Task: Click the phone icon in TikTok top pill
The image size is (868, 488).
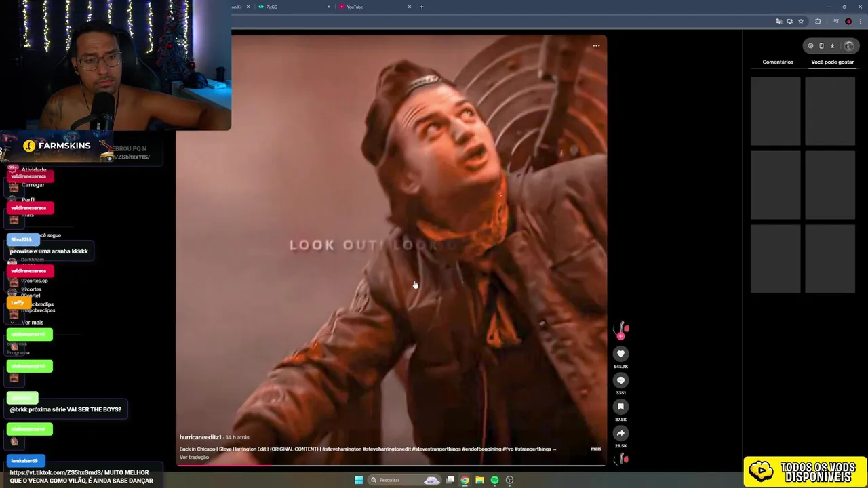Action: pos(821,46)
